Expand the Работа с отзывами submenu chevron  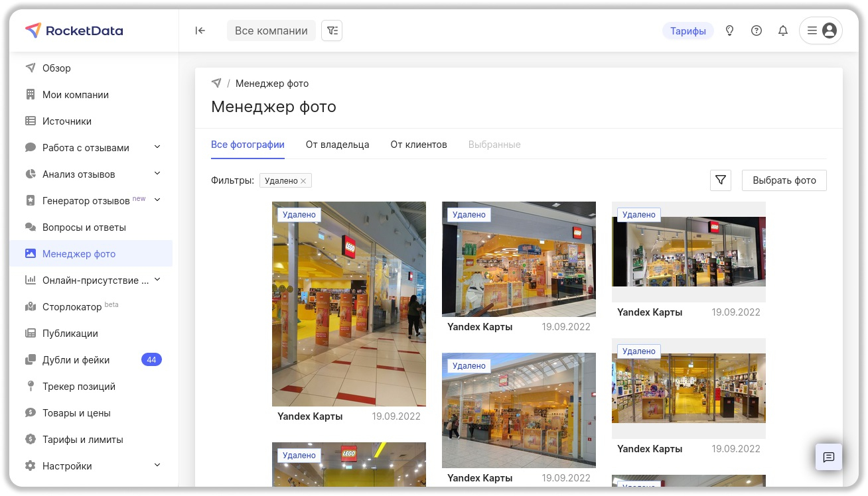(x=157, y=147)
